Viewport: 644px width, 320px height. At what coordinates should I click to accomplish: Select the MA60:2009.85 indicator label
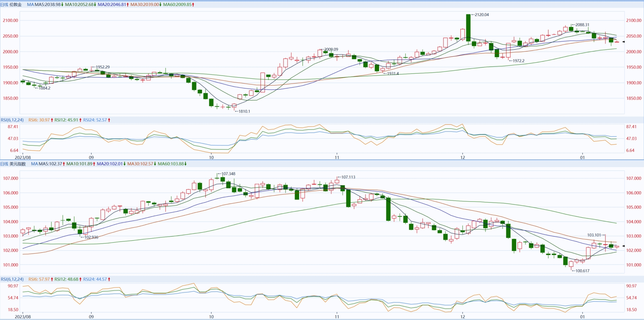pyautogui.click(x=179, y=5)
